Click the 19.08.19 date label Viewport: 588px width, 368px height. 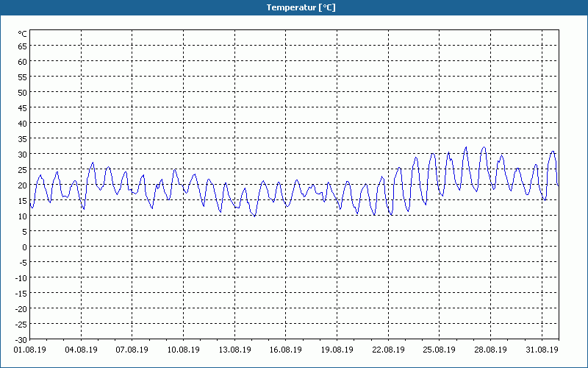click(x=337, y=350)
